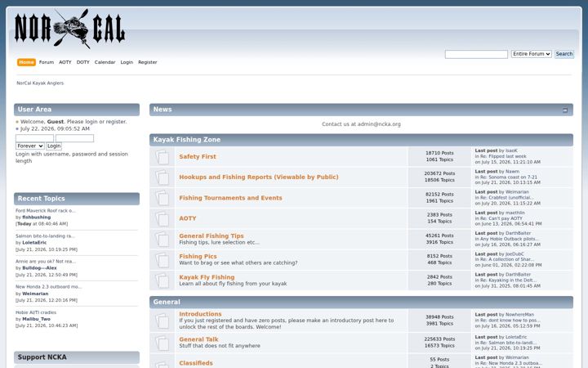Viewport: 588px width, 368px height.
Task: Click the NorCal kayak fish logo
Action: point(69,29)
